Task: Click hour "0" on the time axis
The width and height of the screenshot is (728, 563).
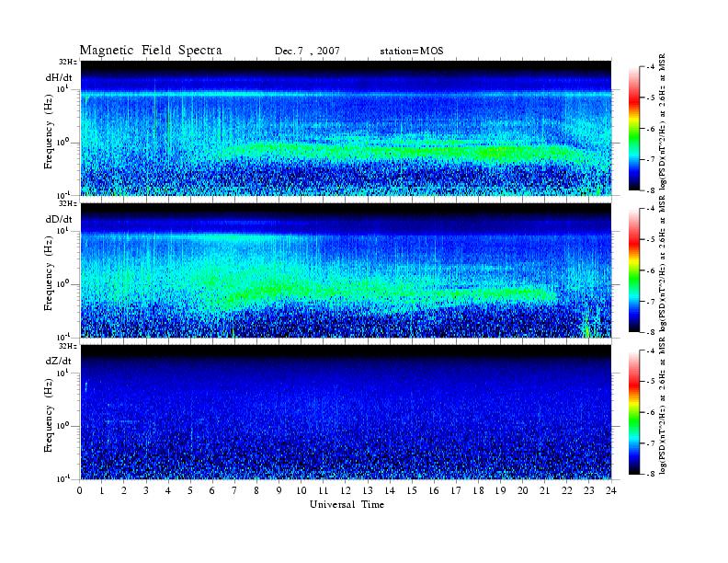Action: pos(80,490)
